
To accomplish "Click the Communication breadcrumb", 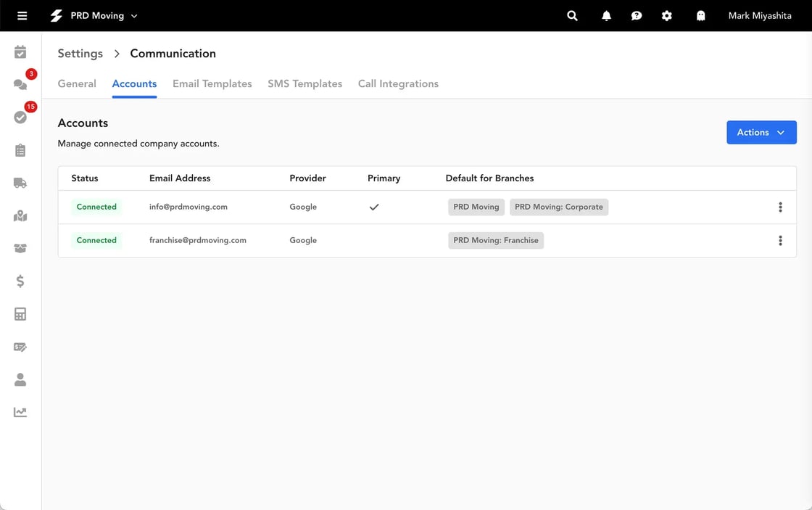I will [173, 54].
